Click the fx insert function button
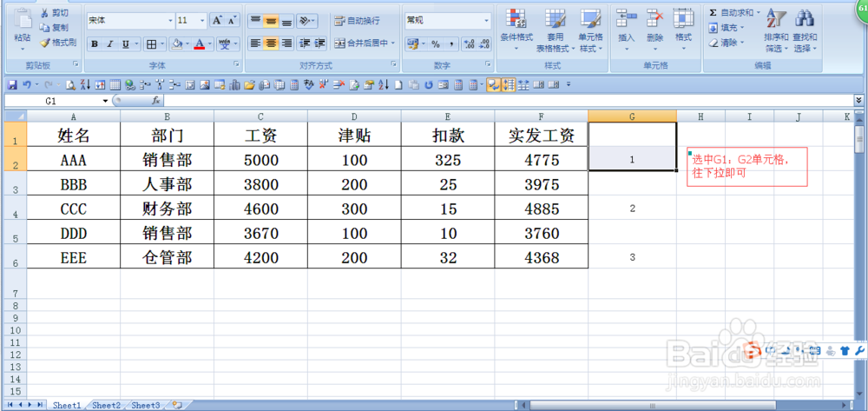 click(156, 101)
